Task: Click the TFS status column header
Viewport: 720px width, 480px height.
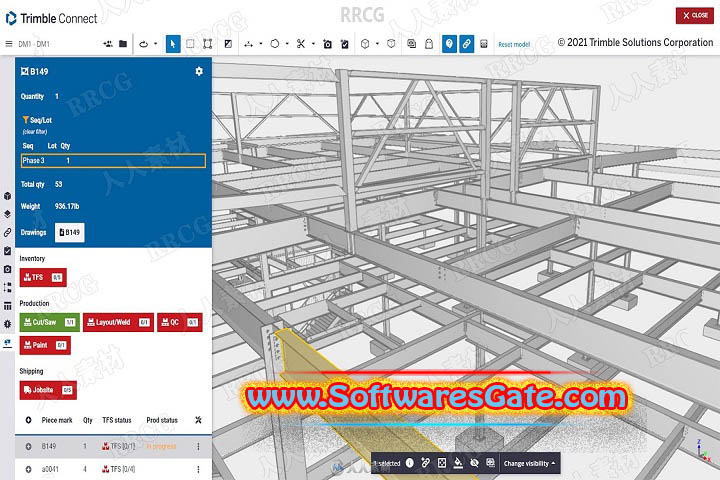Action: tap(117, 420)
